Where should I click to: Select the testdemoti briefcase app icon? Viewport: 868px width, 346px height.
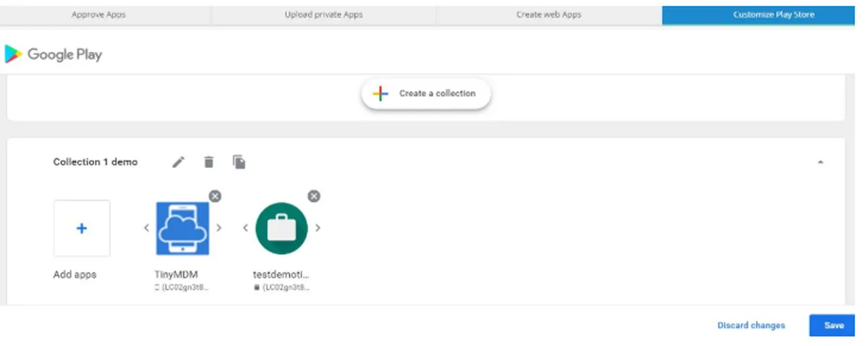[x=281, y=229]
